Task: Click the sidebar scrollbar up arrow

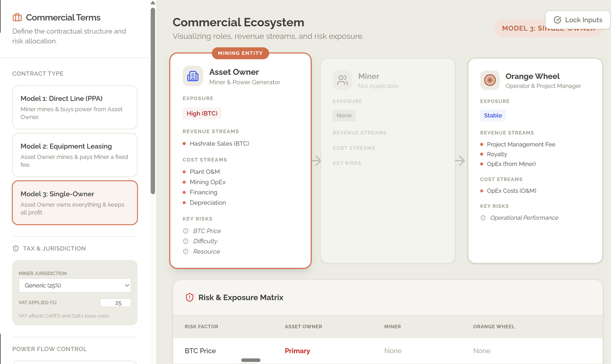Action: pyautogui.click(x=153, y=3)
